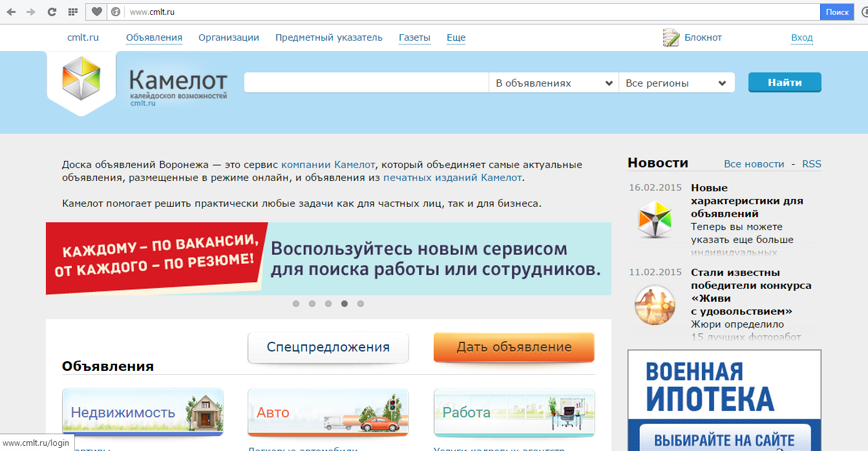
Task: Click the job vacancies promo banner
Action: coord(328,258)
